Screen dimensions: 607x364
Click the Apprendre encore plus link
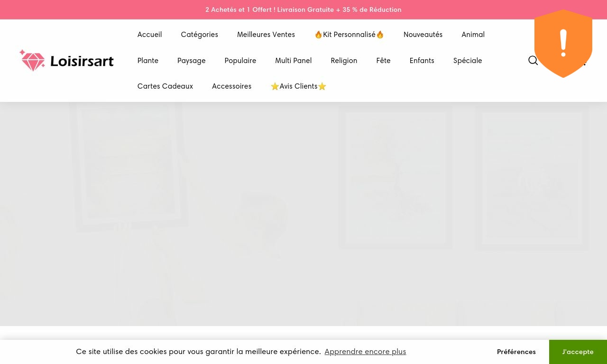(x=365, y=352)
